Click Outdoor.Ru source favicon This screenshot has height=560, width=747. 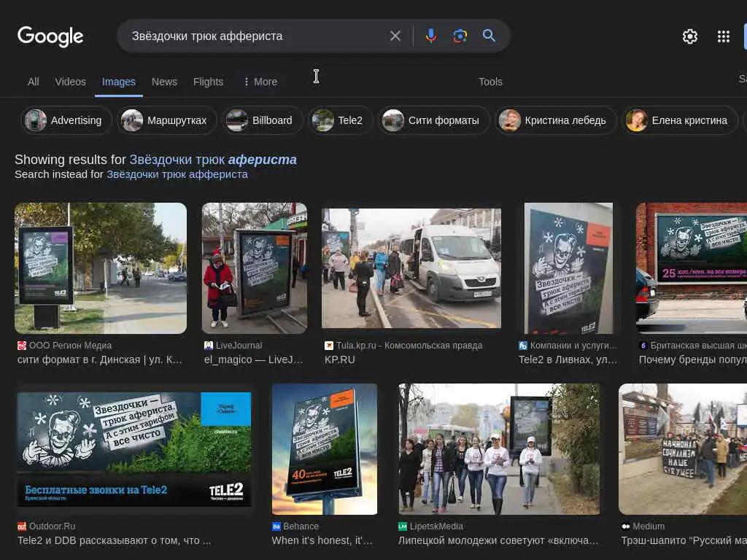pyautogui.click(x=22, y=526)
